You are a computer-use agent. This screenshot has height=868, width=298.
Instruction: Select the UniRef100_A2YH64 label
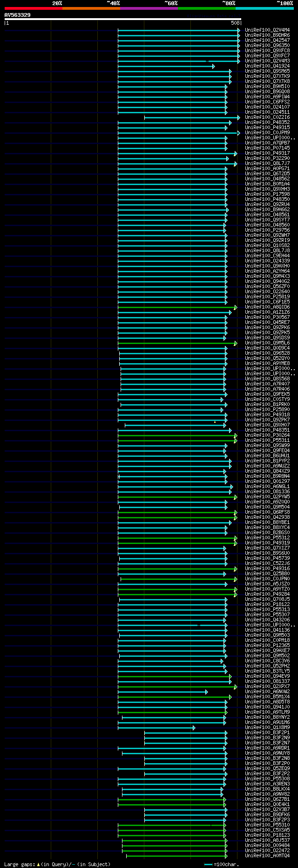[267, 271]
